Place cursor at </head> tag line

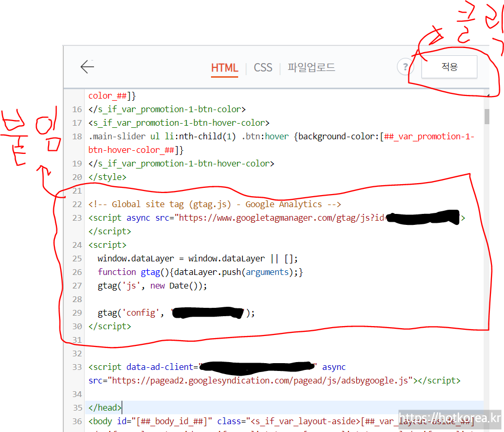click(105, 407)
